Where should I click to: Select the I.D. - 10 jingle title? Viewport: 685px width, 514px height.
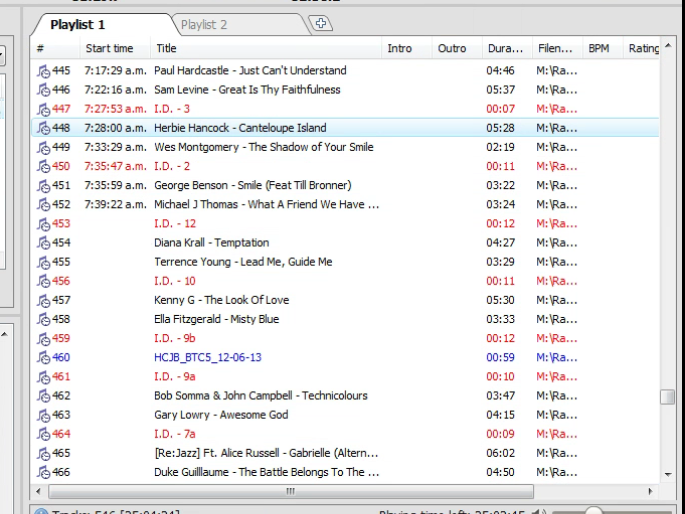[x=175, y=281]
